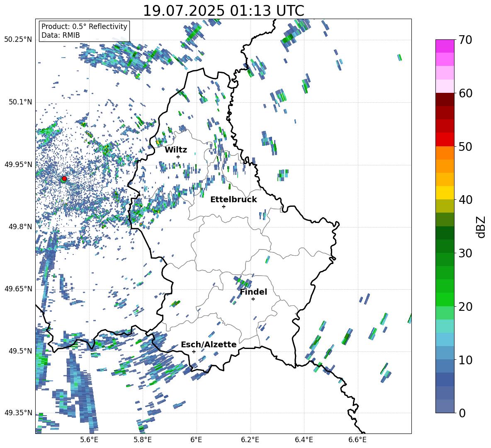Click the colorbar tick label 70
491x448 pixels.
tap(466, 40)
